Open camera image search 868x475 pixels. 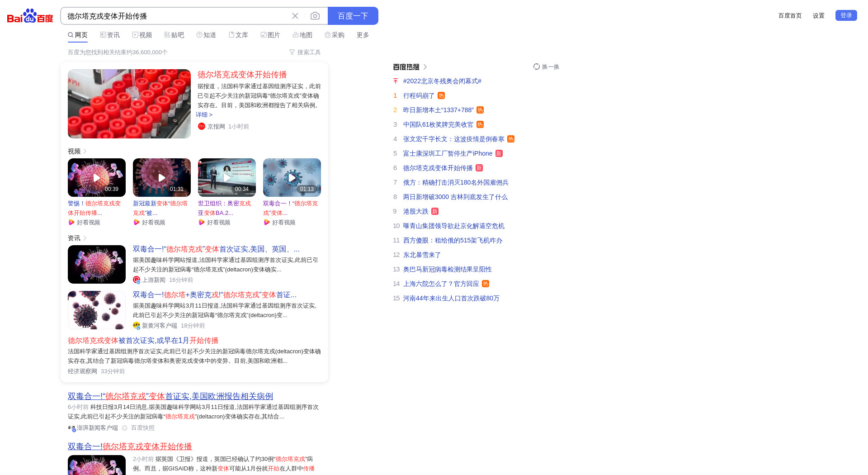click(x=315, y=16)
